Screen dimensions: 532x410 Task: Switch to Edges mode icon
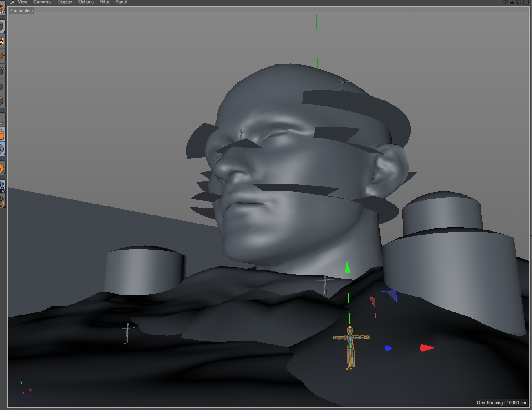pyautogui.click(x=2, y=86)
